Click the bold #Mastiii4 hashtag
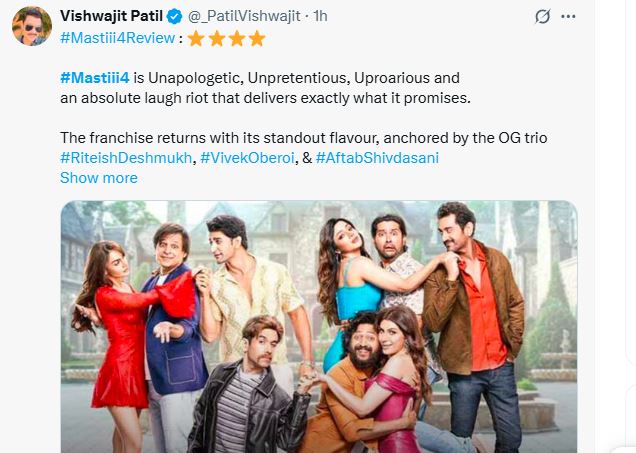 (94, 77)
